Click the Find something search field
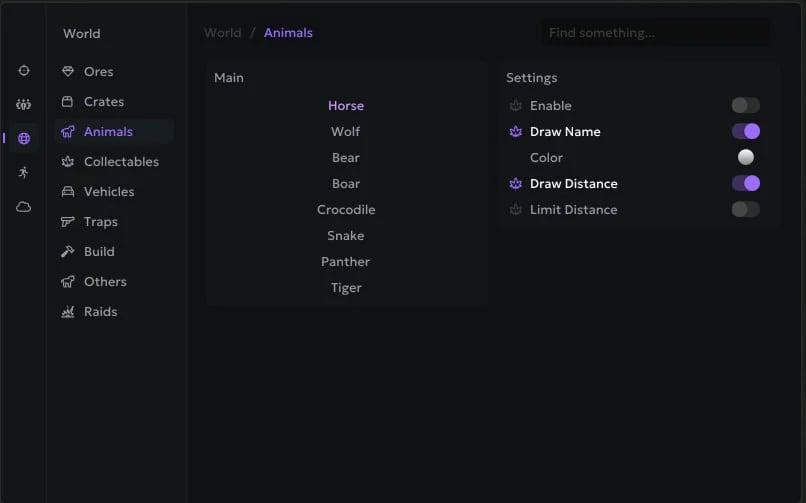Screen dimensions: 806x503 [x=655, y=33]
